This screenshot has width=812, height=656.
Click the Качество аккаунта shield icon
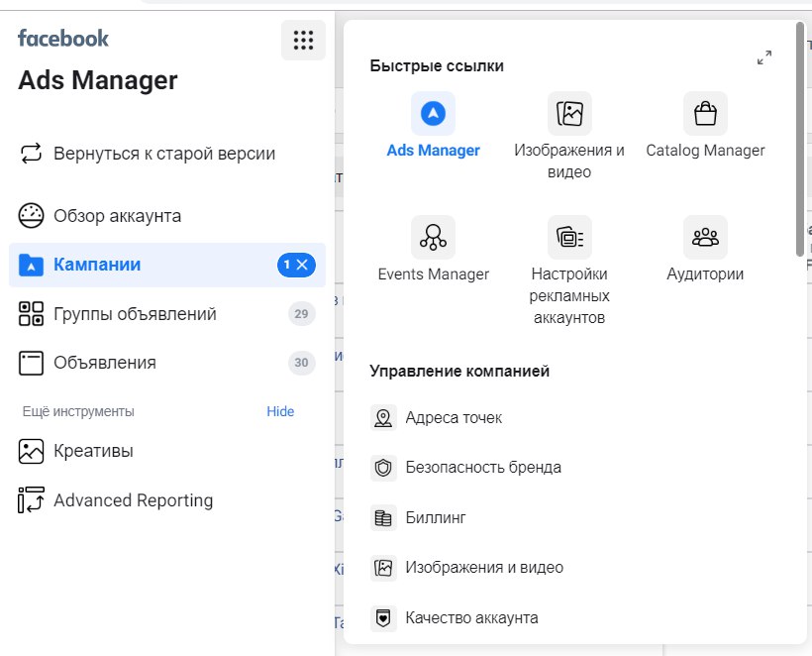[x=383, y=618]
